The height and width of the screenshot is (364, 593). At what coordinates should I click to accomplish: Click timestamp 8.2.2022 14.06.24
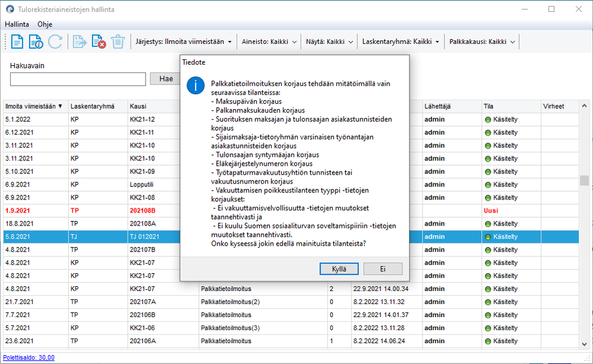click(379, 341)
